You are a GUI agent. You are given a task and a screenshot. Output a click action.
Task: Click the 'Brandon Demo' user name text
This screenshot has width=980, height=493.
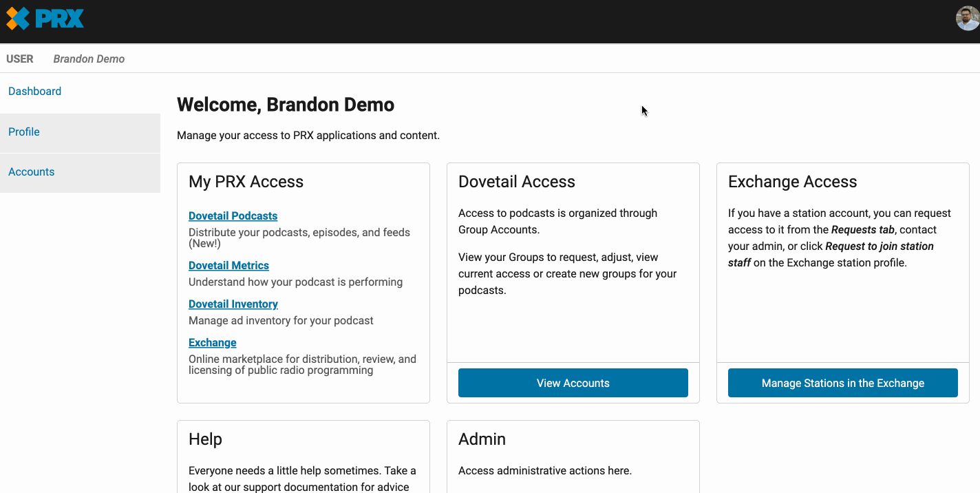point(89,59)
